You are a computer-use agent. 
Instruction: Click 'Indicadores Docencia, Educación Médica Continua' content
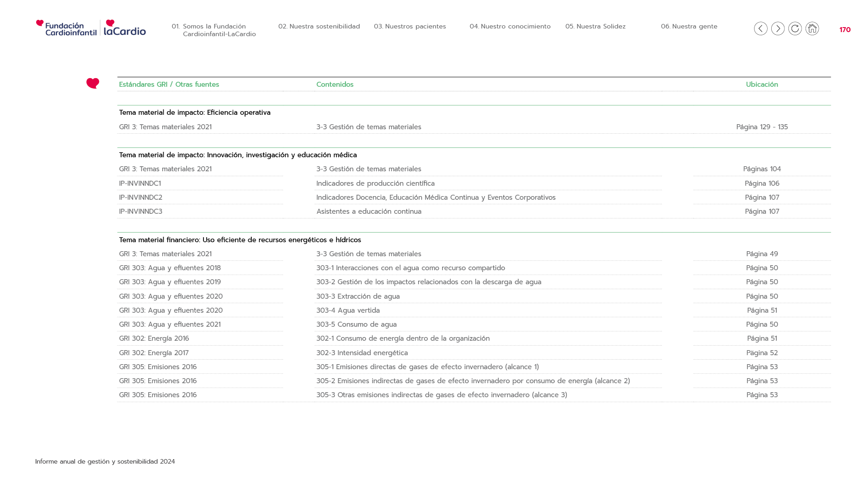[x=436, y=197]
